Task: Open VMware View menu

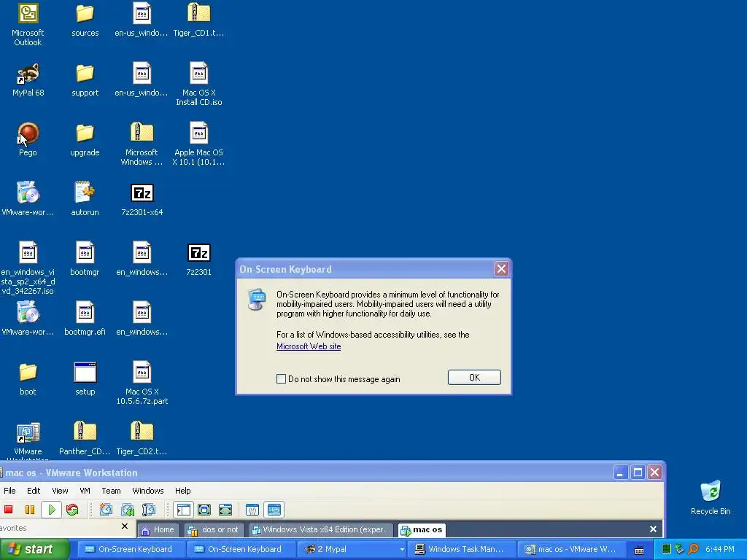Action: coord(60,491)
